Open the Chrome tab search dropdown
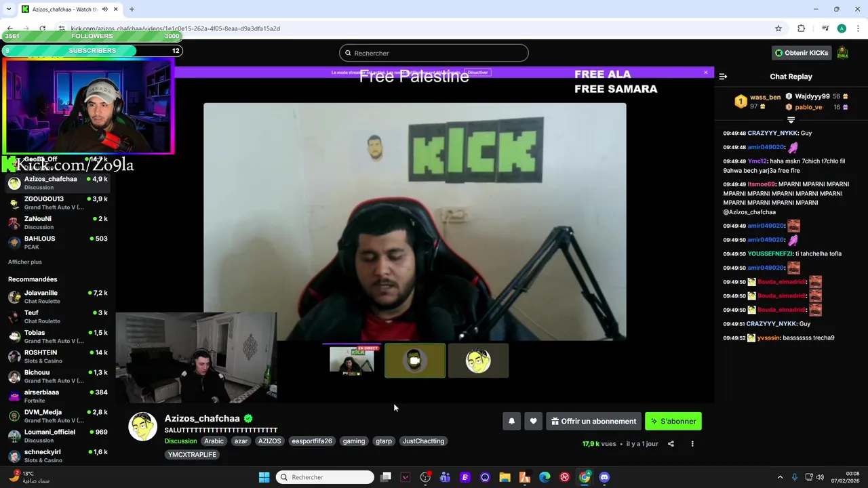868x488 pixels. (x=9, y=9)
